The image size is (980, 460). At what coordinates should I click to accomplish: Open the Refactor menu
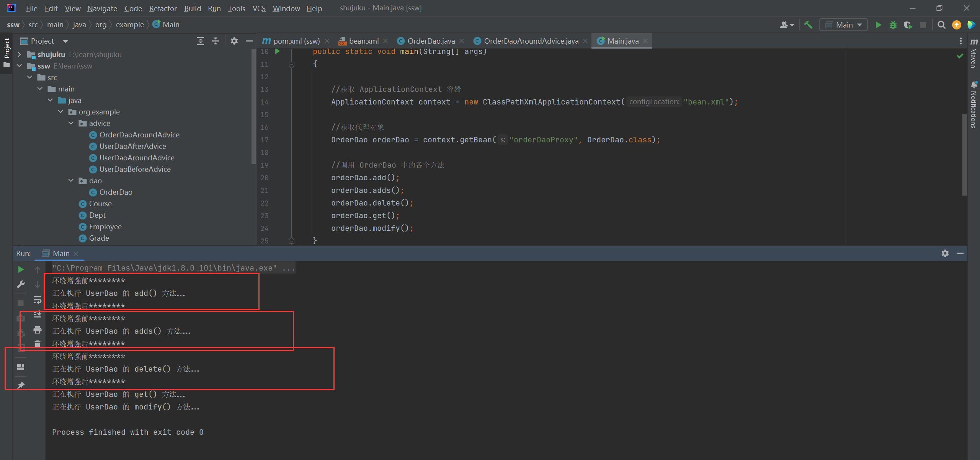pyautogui.click(x=163, y=8)
